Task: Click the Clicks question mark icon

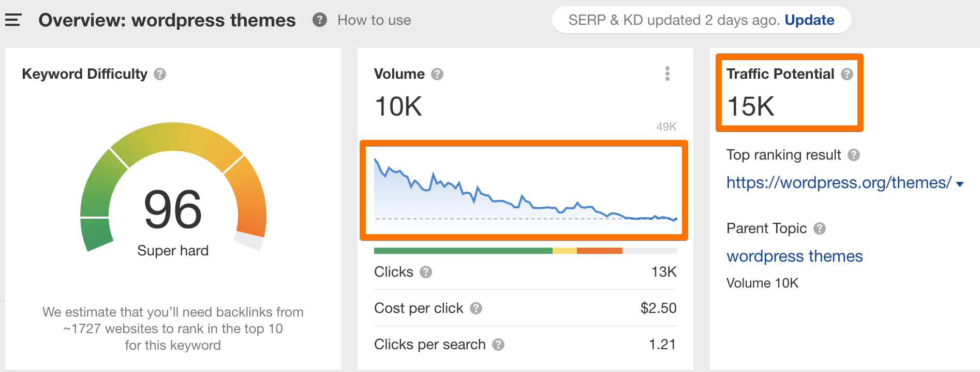Action: [x=426, y=272]
